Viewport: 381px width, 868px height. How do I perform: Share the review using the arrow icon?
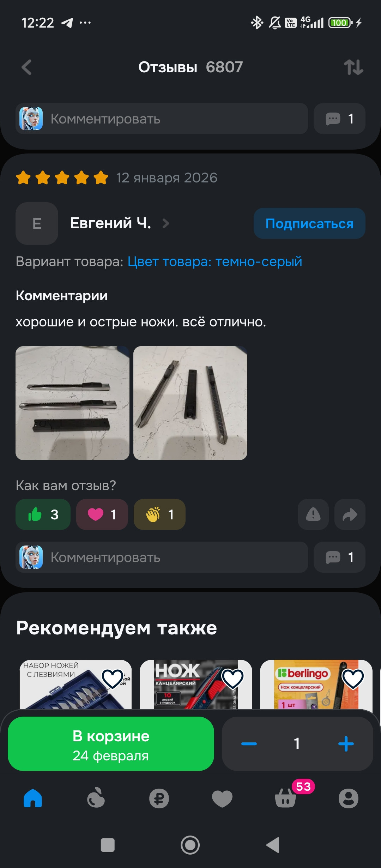350,514
